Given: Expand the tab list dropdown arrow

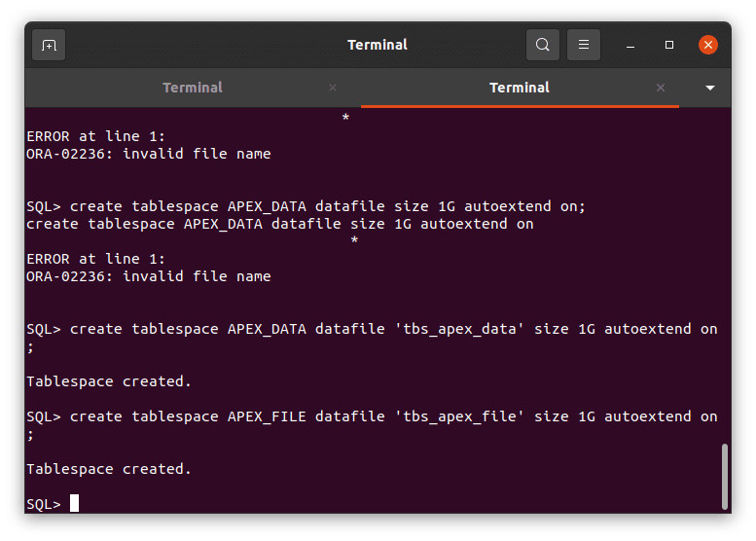Looking at the screenshot, I should [x=710, y=88].
